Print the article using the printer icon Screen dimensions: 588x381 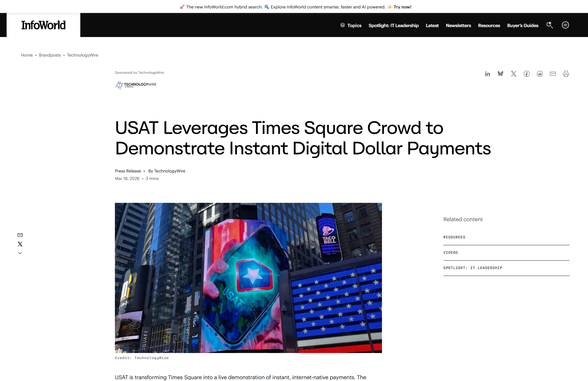566,74
